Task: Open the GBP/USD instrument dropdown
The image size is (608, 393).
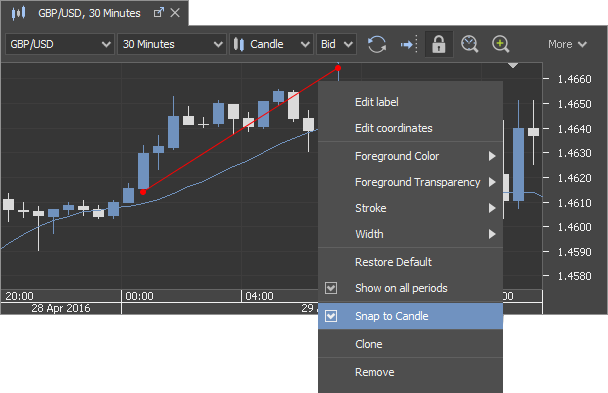Action: coord(60,44)
